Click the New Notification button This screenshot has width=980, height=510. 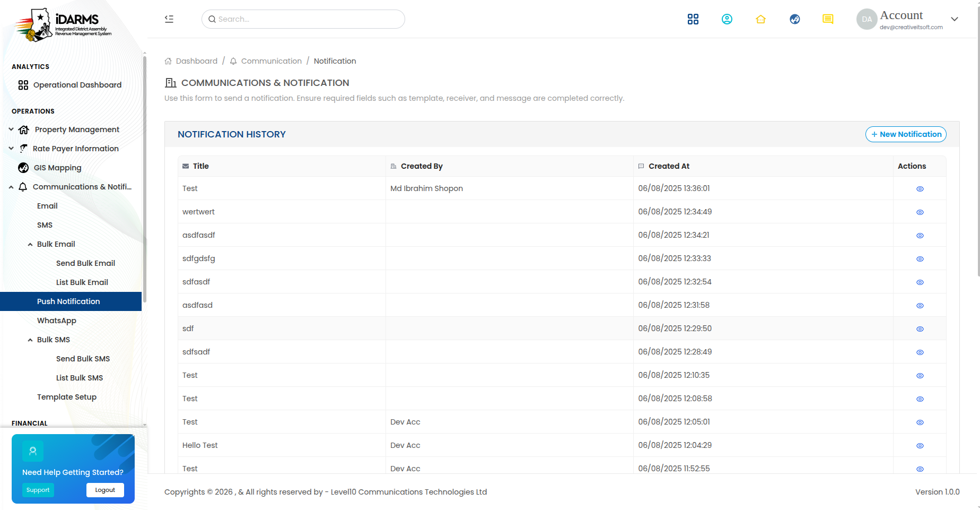click(906, 134)
